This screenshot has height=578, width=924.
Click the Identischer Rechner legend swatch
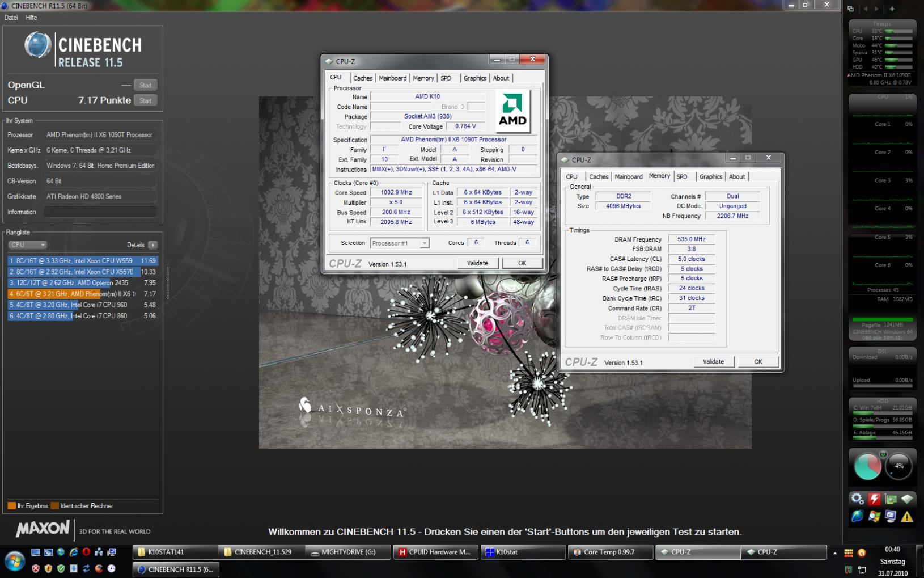(54, 506)
